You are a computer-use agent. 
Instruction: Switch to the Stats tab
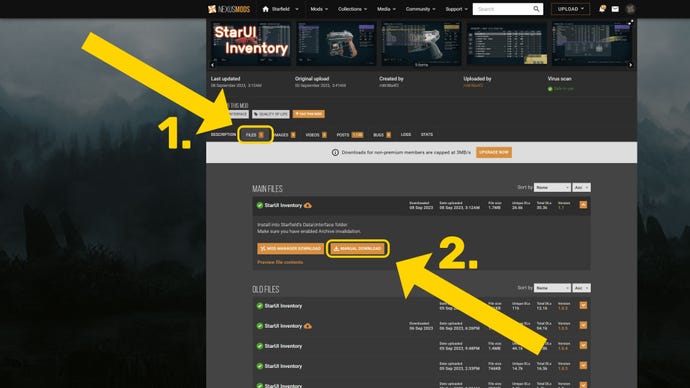coord(427,135)
